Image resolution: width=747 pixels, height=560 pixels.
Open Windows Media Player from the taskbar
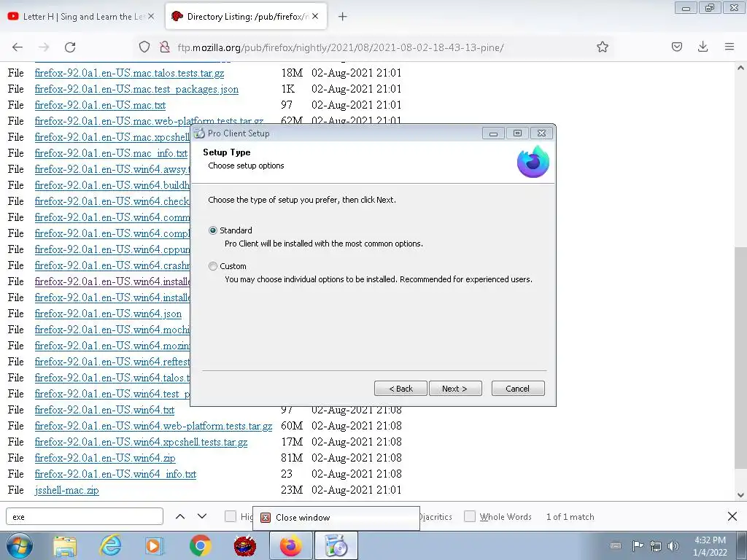154,545
